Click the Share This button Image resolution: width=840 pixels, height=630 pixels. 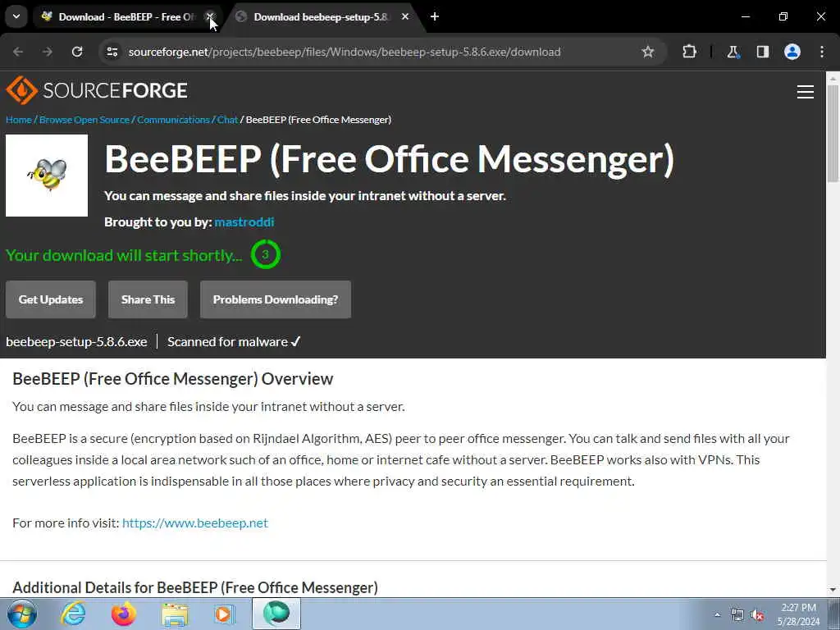click(x=148, y=299)
